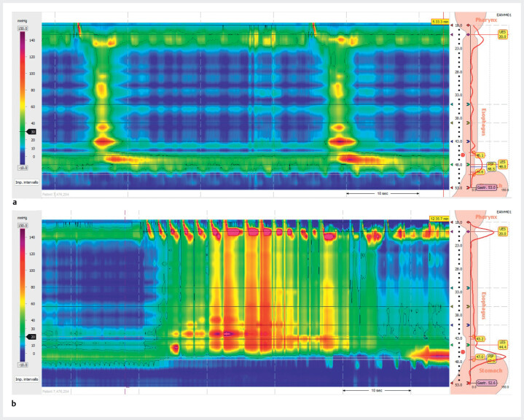
Task: Click the green LES arrow marker at 48.0 in panel a
Action: [x=468, y=165]
